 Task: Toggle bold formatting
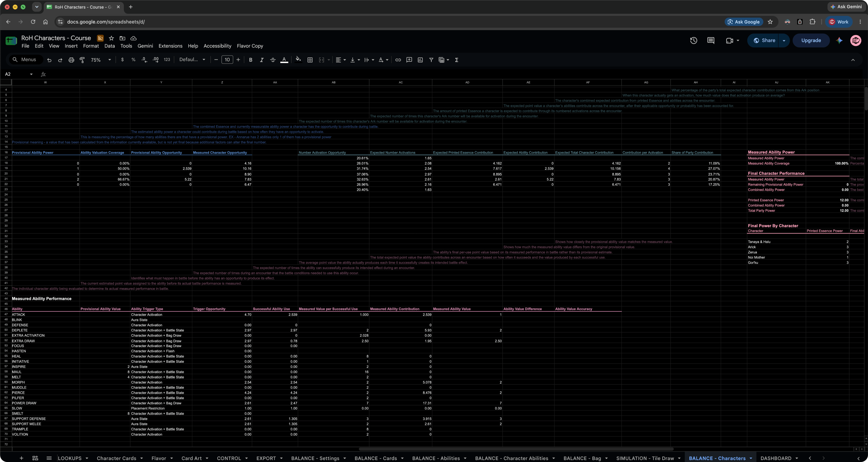tap(250, 60)
